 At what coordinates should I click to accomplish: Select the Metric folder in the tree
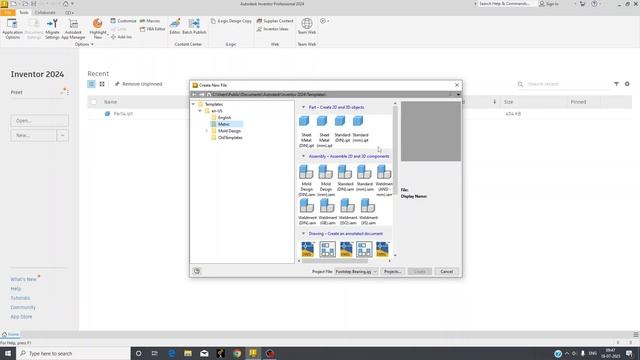[224, 124]
